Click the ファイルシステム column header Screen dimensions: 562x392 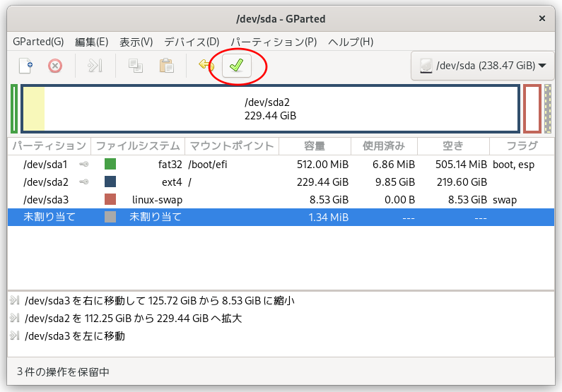(x=138, y=146)
